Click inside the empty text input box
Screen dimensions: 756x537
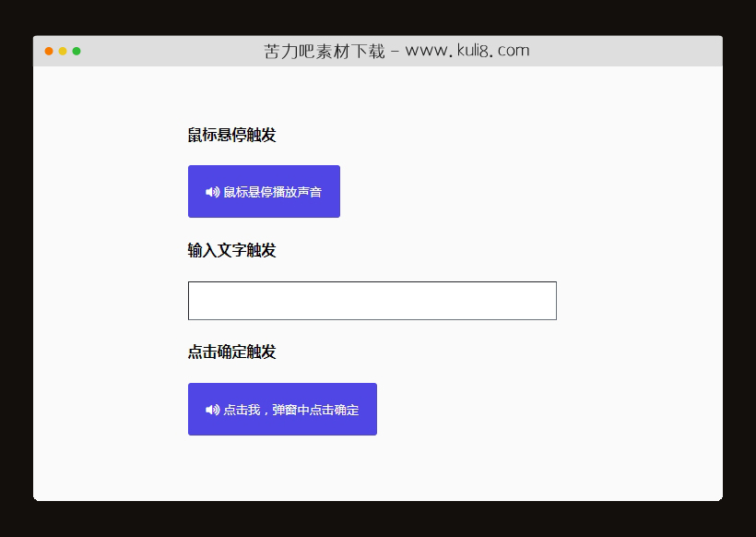[372, 300]
